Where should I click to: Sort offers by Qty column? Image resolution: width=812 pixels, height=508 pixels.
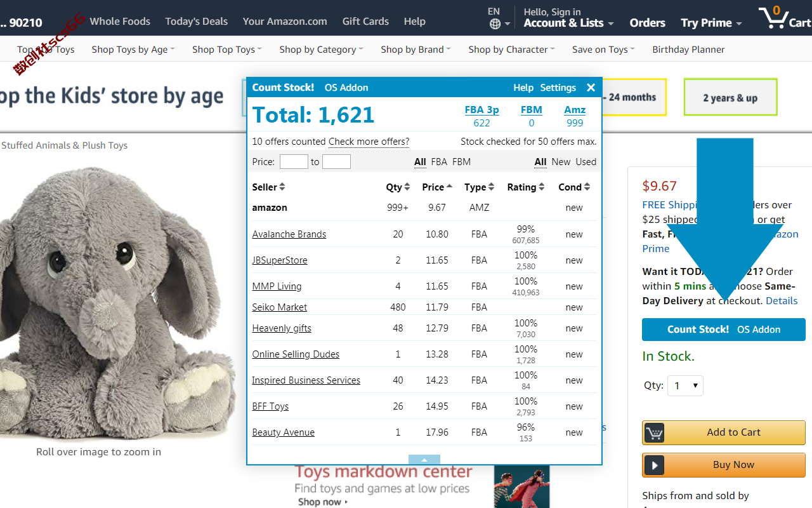click(398, 187)
